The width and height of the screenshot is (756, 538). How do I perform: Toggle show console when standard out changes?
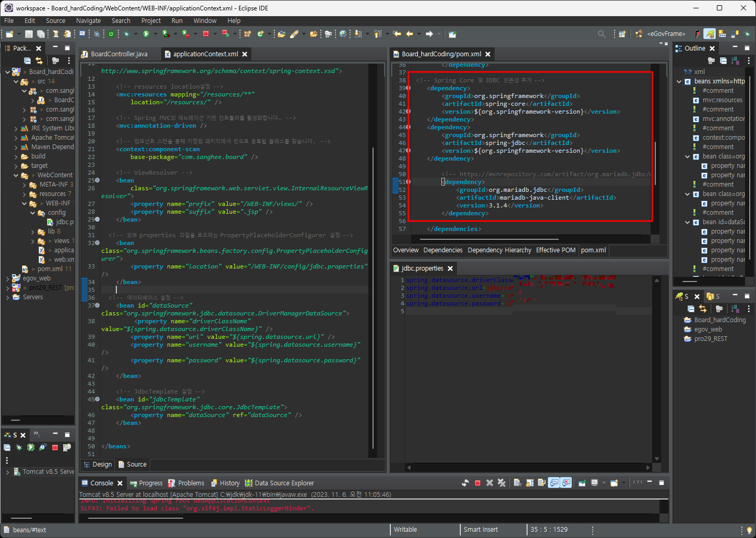point(554,483)
